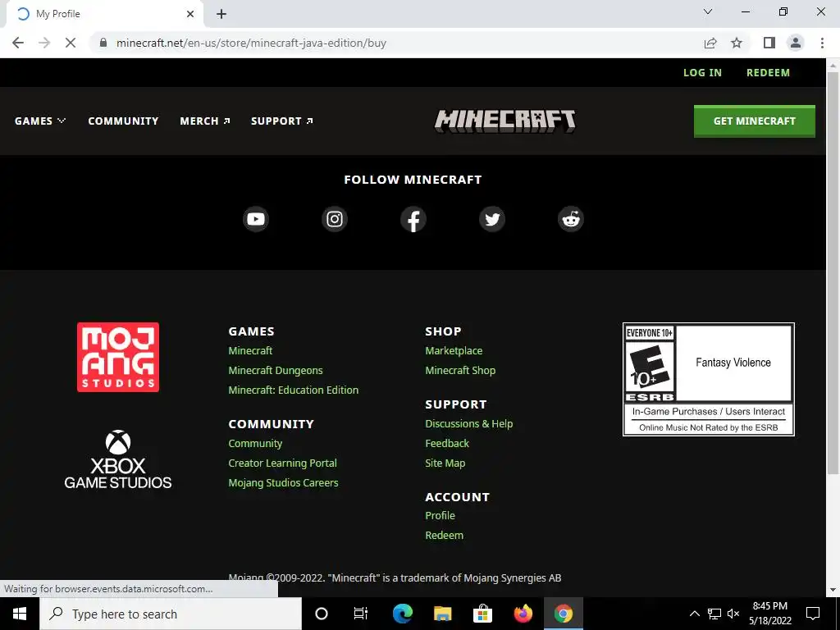Click the page vertical scrollbar thumb
The image size is (840, 630).
[833, 273]
